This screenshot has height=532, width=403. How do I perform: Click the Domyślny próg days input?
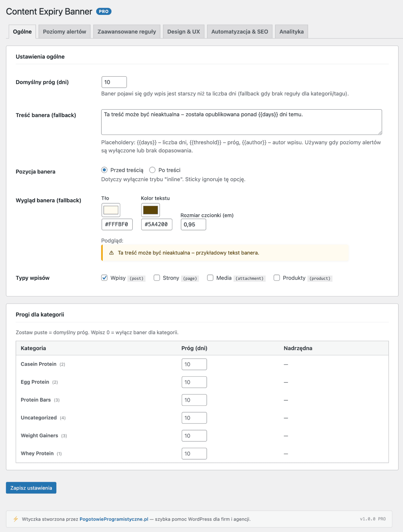(114, 82)
